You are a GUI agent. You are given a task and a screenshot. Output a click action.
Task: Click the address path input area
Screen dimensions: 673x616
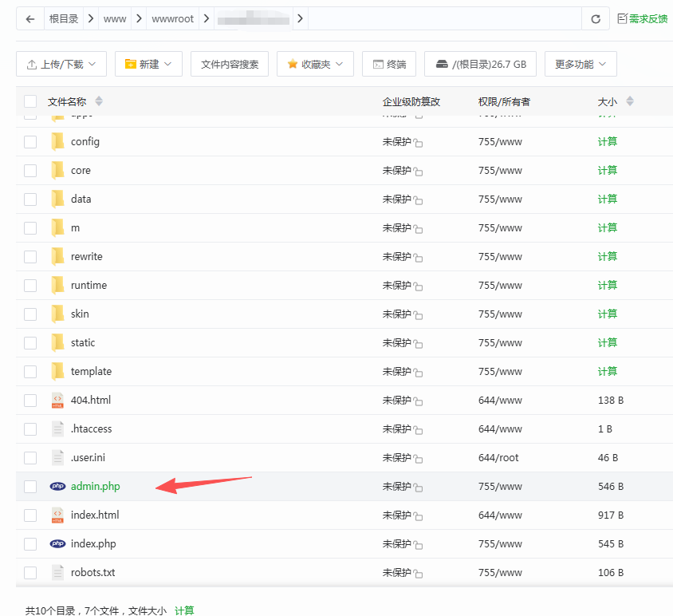444,18
